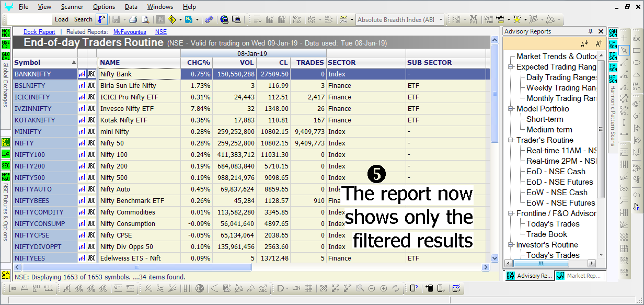Click the Advisory Reports horizontal scrollbar
The image size is (644, 305).
(540, 263)
